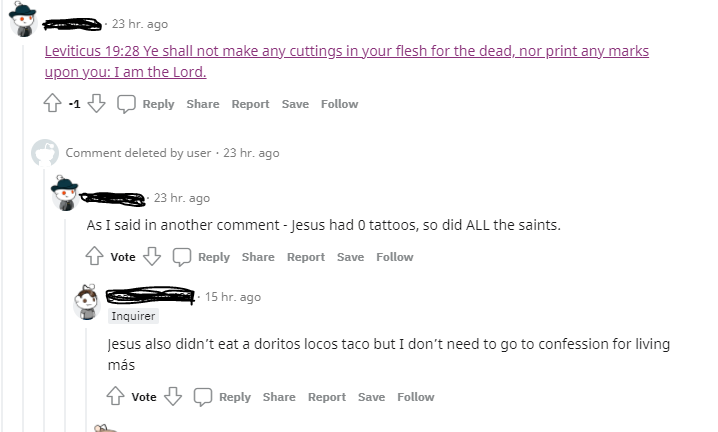Viewport: 718px width, 432px height.
Task: Follow the Leviticus 19:28 comment thread
Action: 339,104
